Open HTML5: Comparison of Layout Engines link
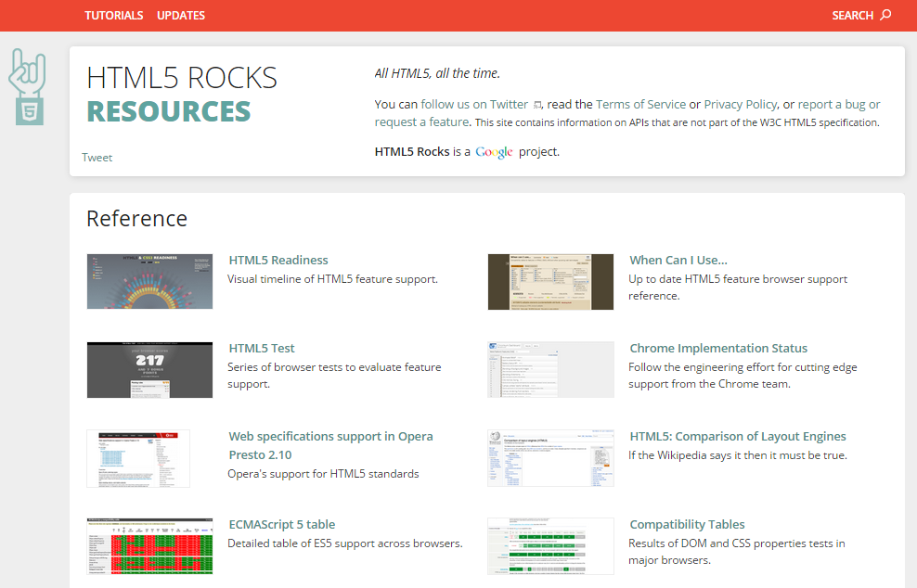The image size is (917, 588). [x=738, y=437]
